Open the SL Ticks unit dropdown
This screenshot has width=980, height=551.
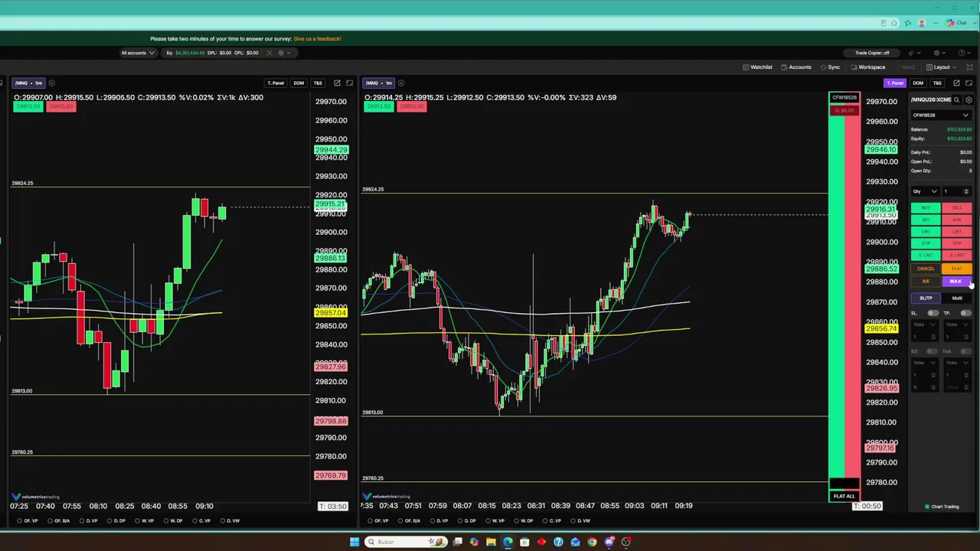point(925,324)
